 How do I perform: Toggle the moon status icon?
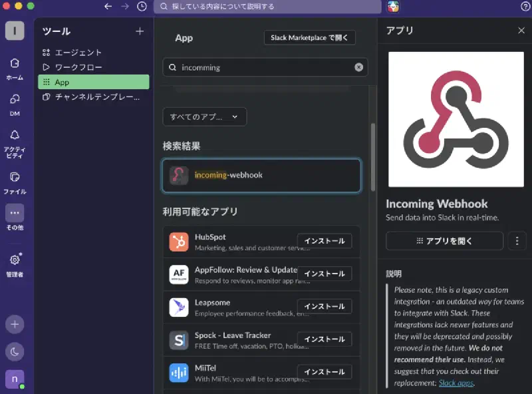point(15,351)
